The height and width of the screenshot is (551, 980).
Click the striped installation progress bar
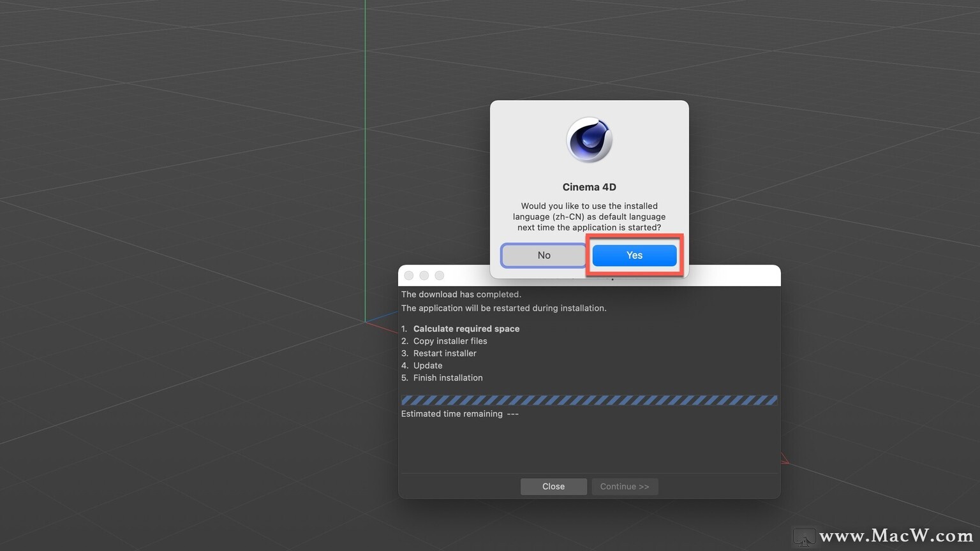tap(589, 400)
